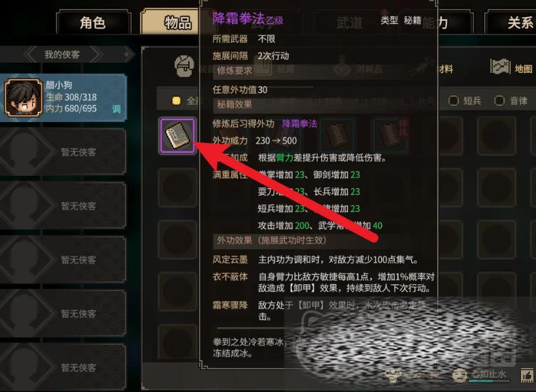
Task: Go to next hero group arrow
Action: click(x=95, y=55)
